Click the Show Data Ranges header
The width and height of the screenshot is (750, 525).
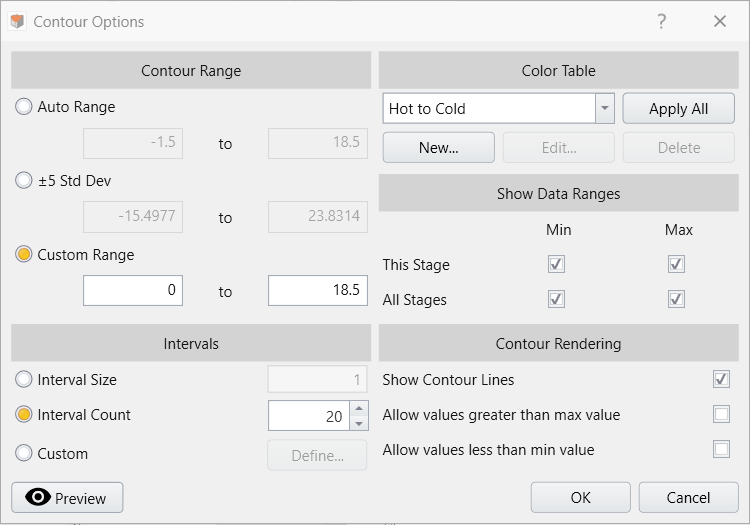pyautogui.click(x=559, y=193)
